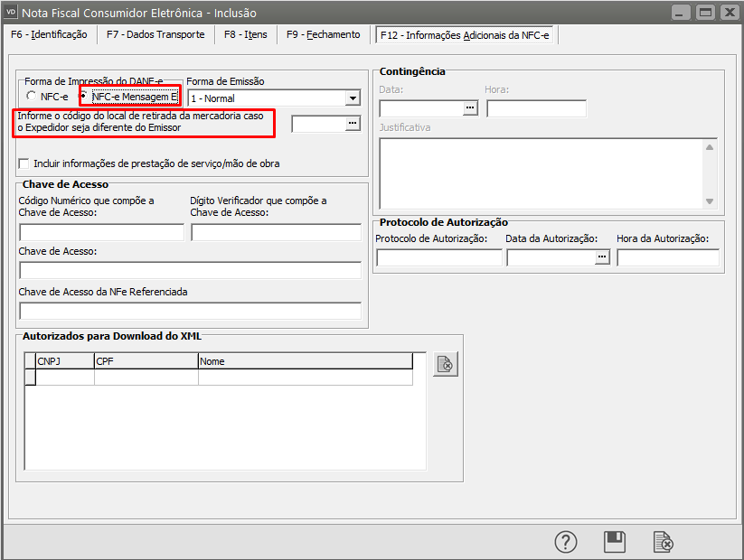Viewport: 744px width, 560px height.
Task: Click the CNPJ column header
Action: point(64,361)
